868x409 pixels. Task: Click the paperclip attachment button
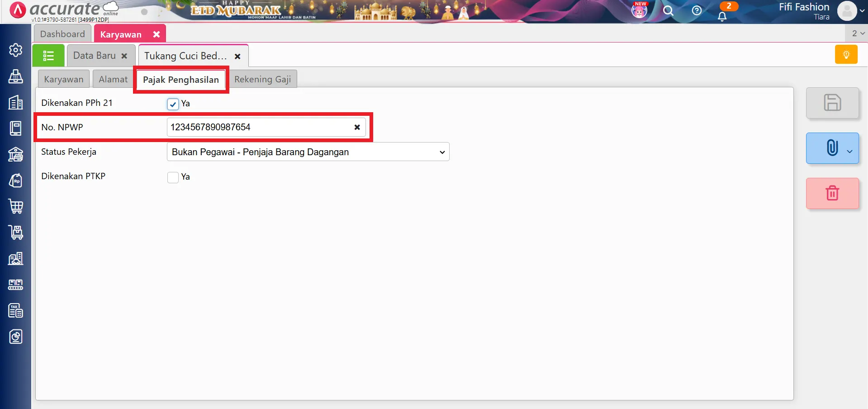coord(831,148)
